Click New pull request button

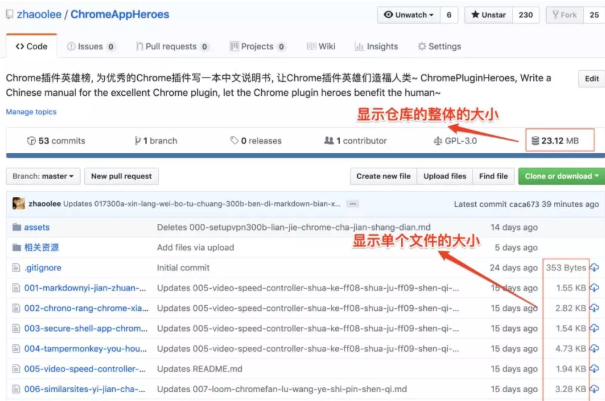121,176
